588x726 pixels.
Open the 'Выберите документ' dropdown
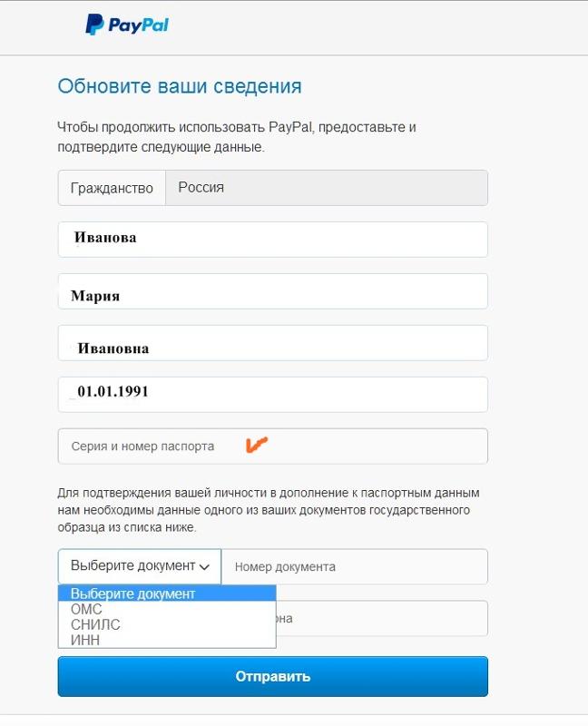[140, 566]
